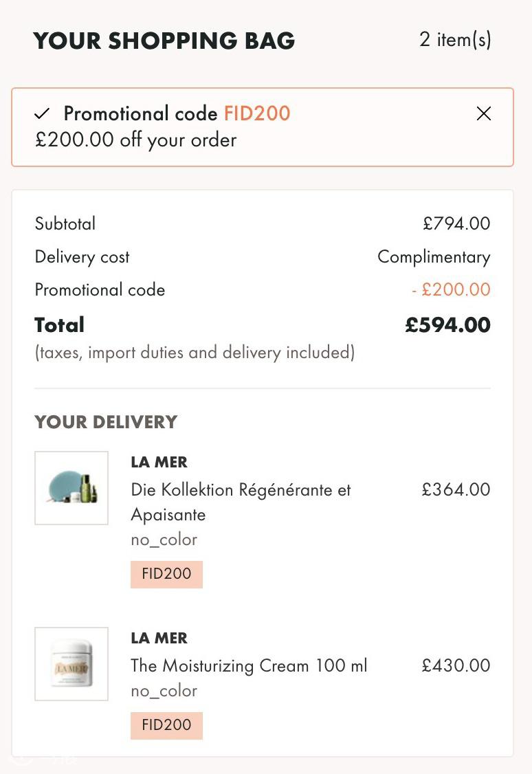Open the Moisturizing Cream jar thumbnail
The image size is (532, 774).
[x=71, y=664]
